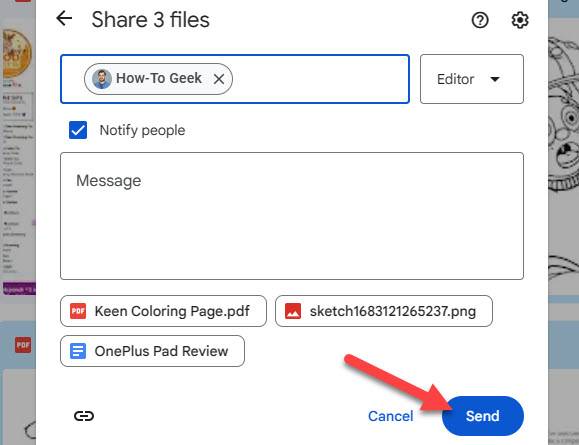Go back using the back arrow

coord(64,18)
